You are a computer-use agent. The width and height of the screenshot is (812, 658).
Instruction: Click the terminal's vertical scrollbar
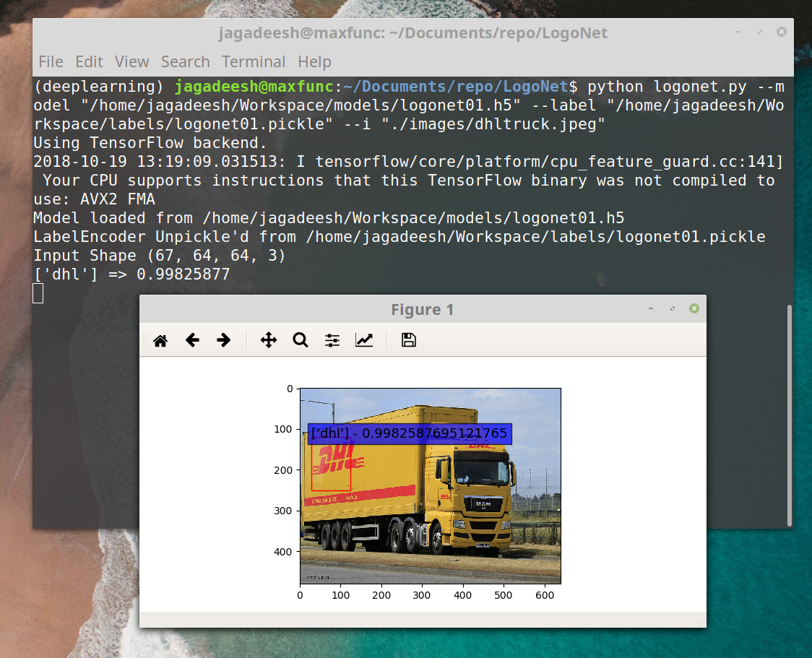789,416
